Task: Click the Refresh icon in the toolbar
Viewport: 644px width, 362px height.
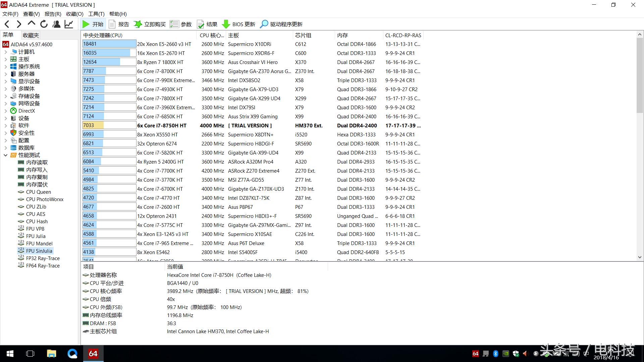Action: [x=44, y=24]
